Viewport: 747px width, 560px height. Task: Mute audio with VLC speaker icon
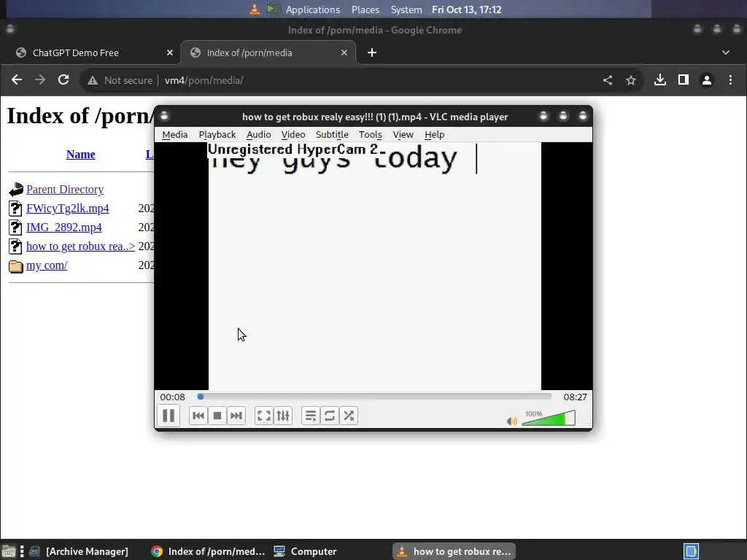coord(511,421)
